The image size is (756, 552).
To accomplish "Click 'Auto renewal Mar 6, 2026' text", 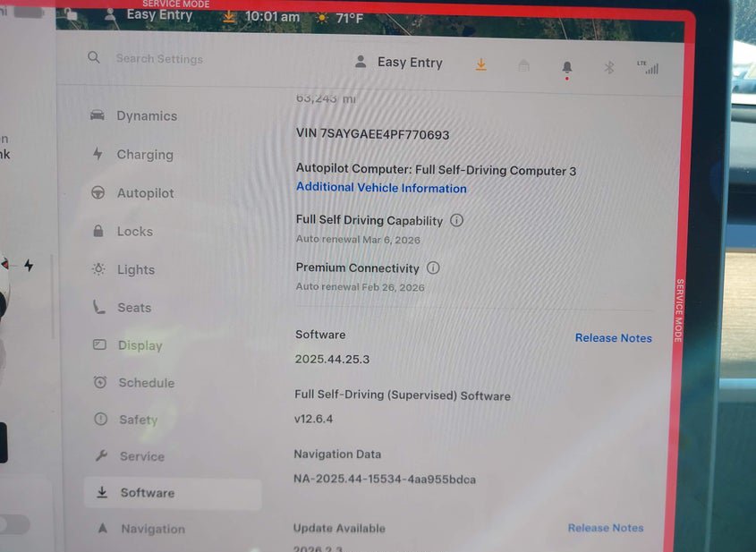I will pos(358,239).
